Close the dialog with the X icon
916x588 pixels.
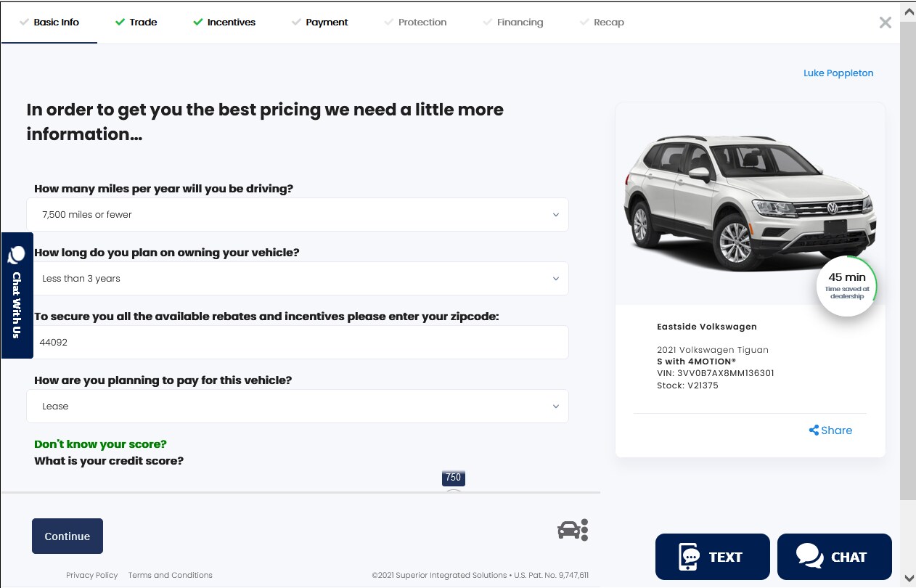pyautogui.click(x=886, y=23)
